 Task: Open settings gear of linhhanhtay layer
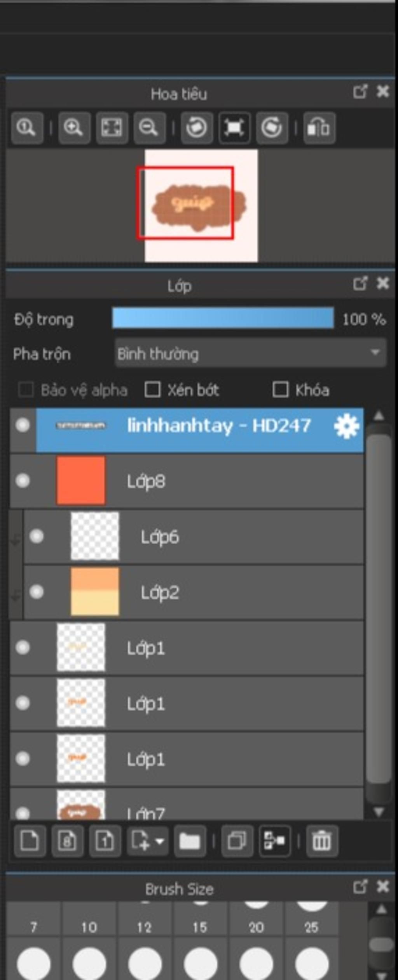[346, 426]
